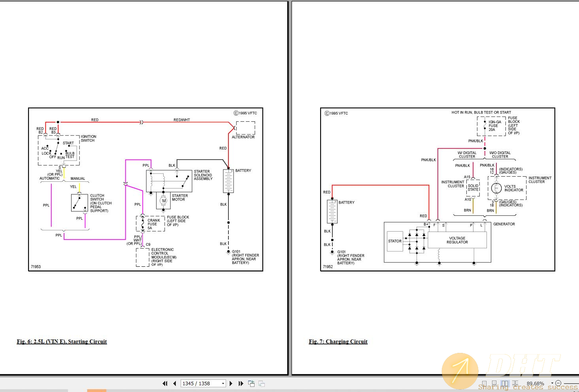Switch to single page view
Viewport: 579px width, 392px height.
484,383
